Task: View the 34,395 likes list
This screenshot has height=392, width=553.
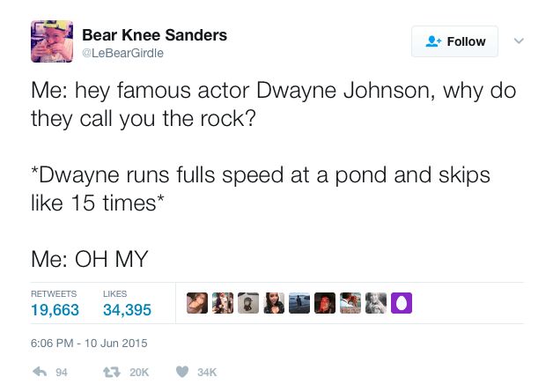Action: 127,309
